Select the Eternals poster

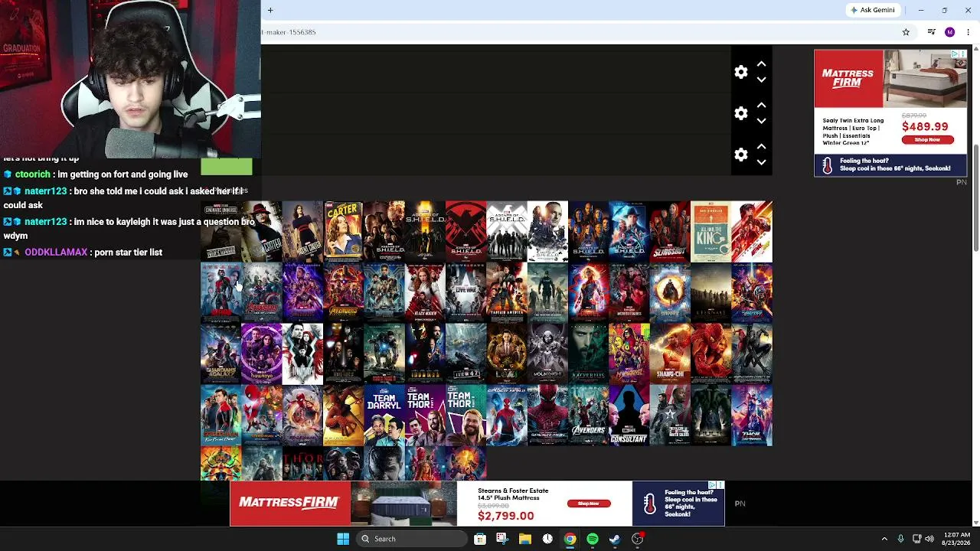710,292
